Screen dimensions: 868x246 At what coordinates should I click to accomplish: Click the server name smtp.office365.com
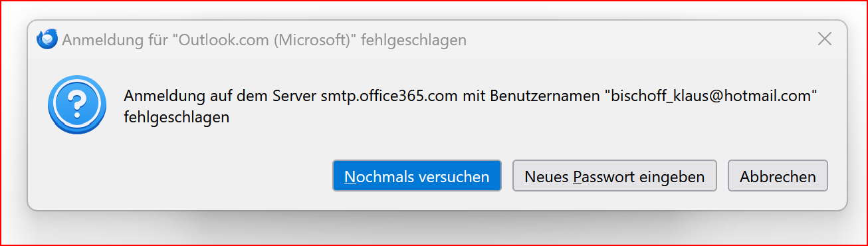[389, 95]
